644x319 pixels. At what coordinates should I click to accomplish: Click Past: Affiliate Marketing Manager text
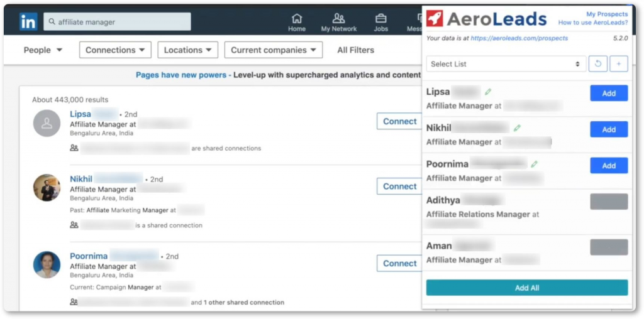[123, 210]
